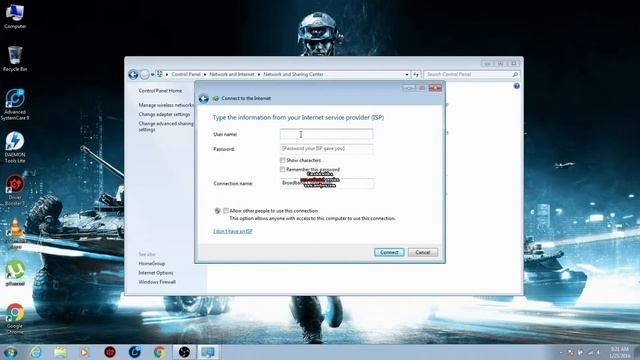Click the volume tray icon

click(599, 352)
